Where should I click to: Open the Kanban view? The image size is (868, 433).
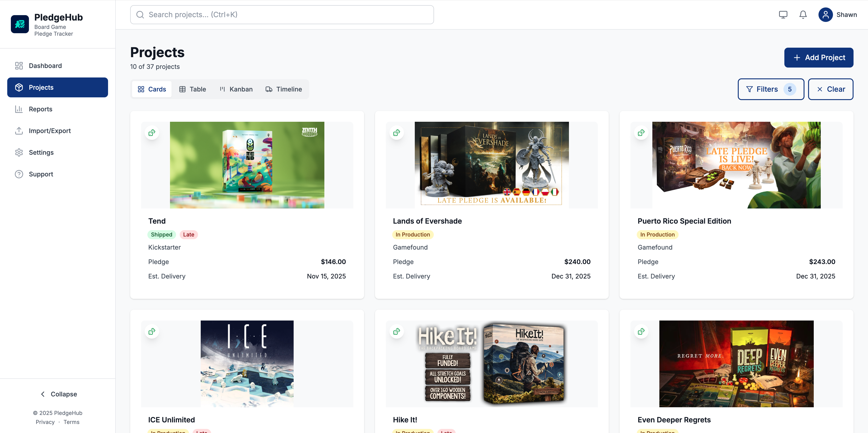[x=236, y=89]
